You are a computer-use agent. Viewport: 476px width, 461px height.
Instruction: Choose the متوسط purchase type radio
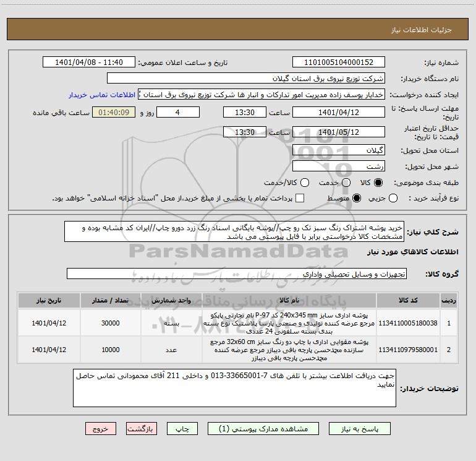(357, 198)
